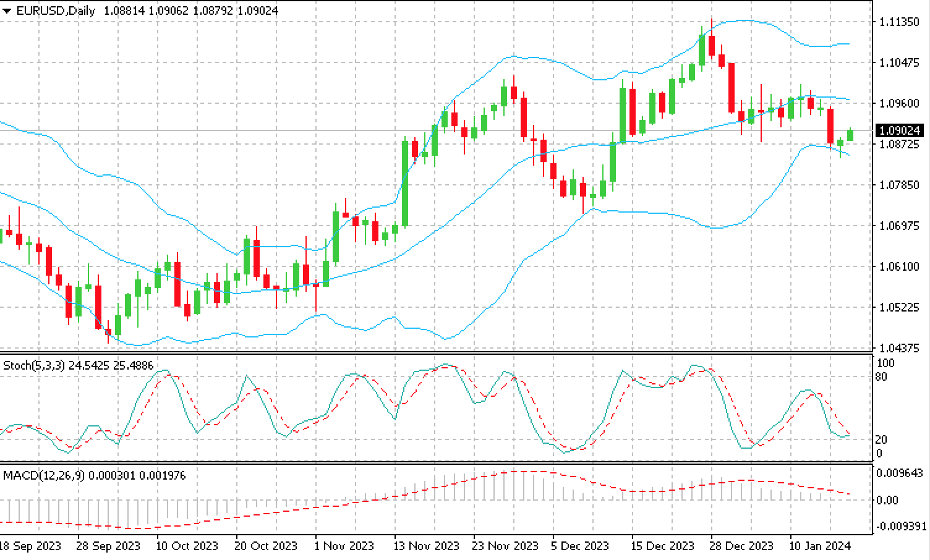
Task: Click the 1.07850 price scale value
Action: point(898,185)
